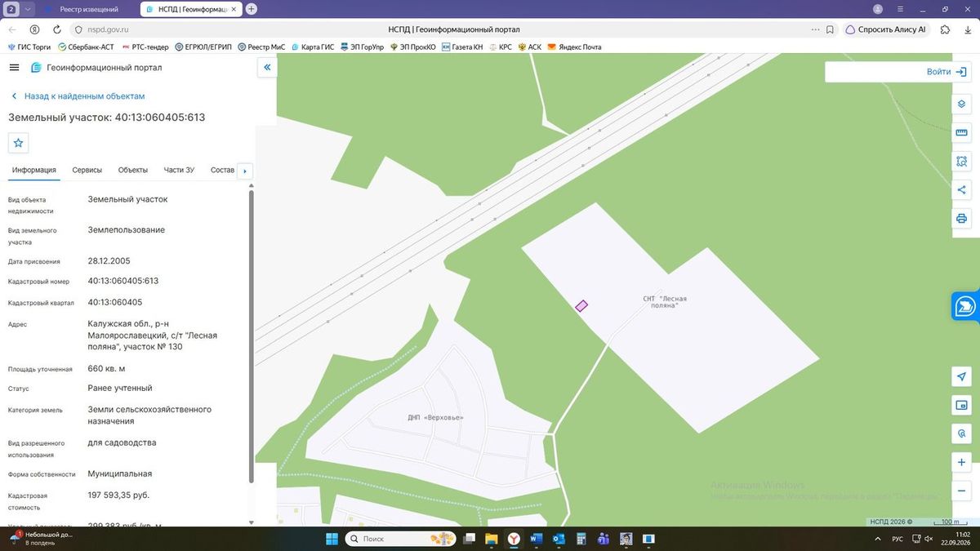
Task: Open the ГИС Торги bookmark
Action: (29, 47)
